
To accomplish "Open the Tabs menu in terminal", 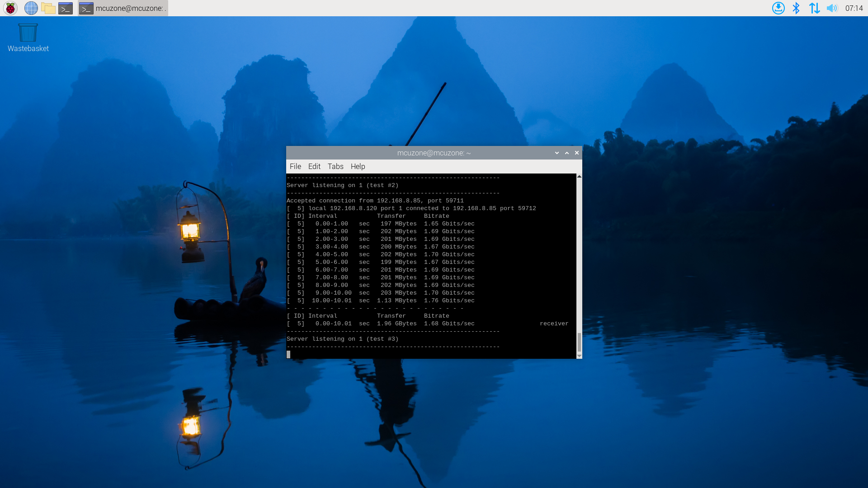I will [x=335, y=166].
